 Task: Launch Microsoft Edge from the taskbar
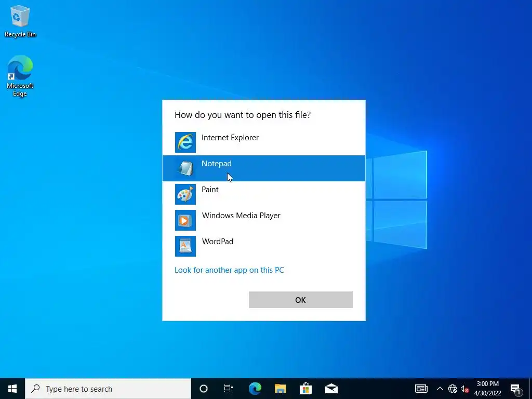click(255, 389)
